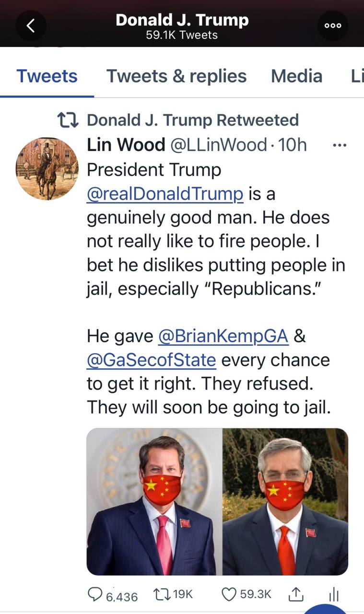
Task: Tap the back arrow button
Action: point(31,25)
